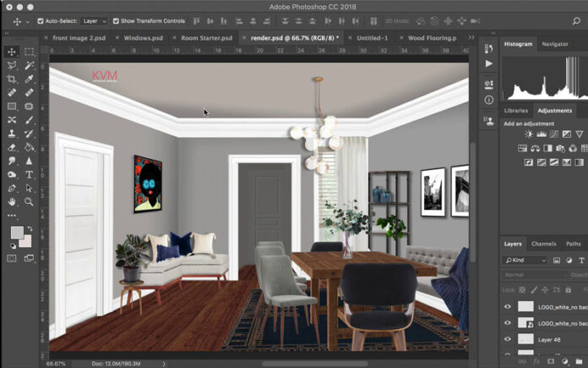
Task: Open the Actions panel play icon
Action: coord(488,63)
